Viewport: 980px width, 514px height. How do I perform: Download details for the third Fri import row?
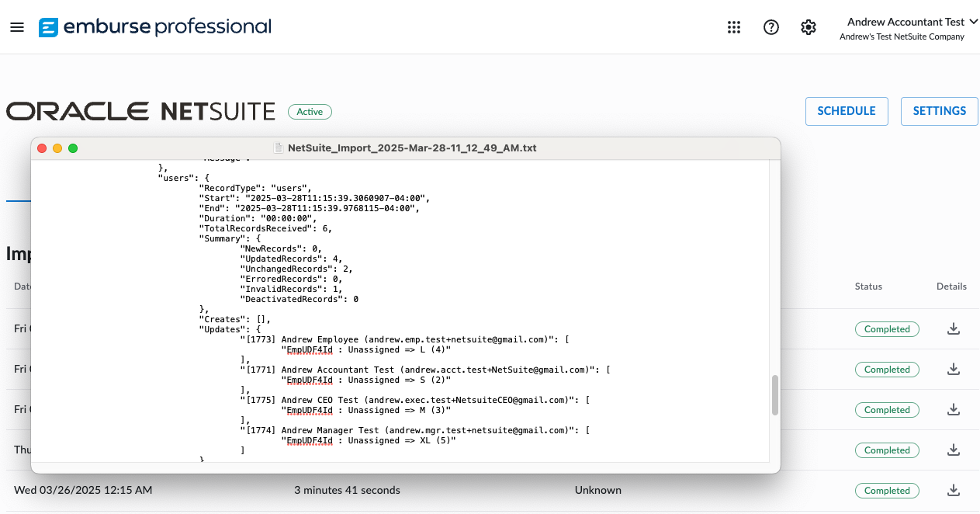point(954,409)
